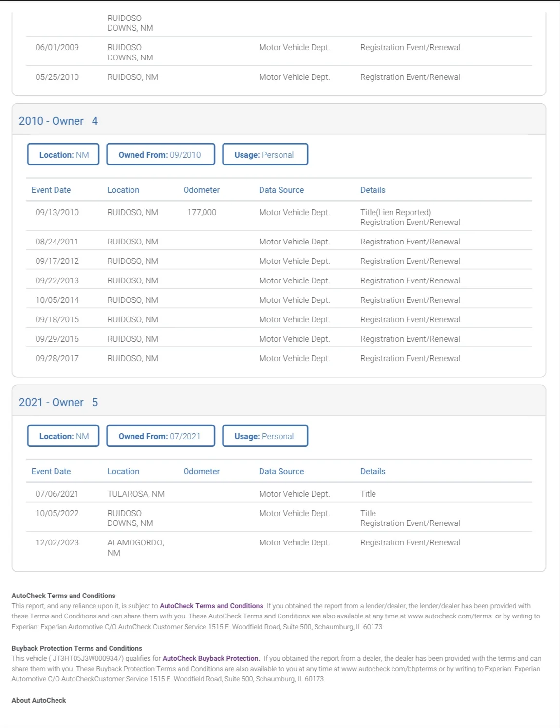560x728 pixels.
Task: Select the 12/02/2023 event date row
Action: tap(57, 542)
